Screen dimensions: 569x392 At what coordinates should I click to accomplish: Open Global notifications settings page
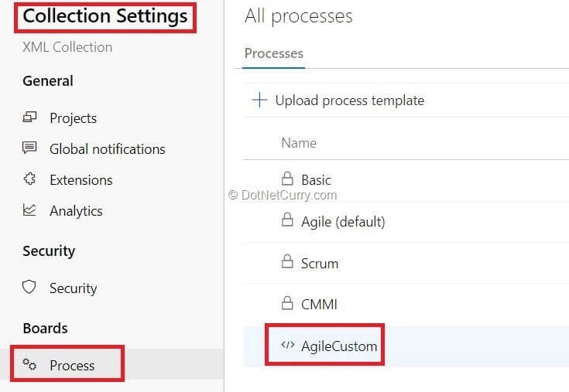click(107, 148)
